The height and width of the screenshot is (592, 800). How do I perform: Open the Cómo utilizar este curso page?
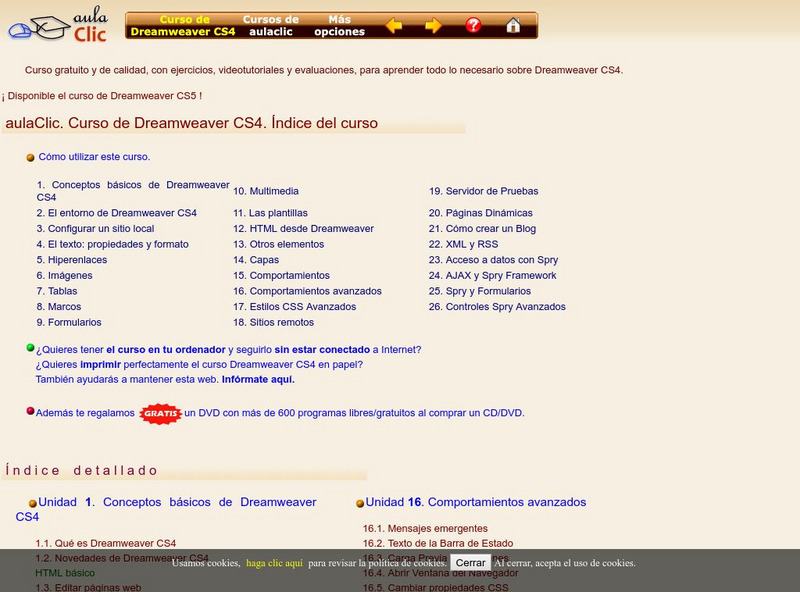[94, 156]
